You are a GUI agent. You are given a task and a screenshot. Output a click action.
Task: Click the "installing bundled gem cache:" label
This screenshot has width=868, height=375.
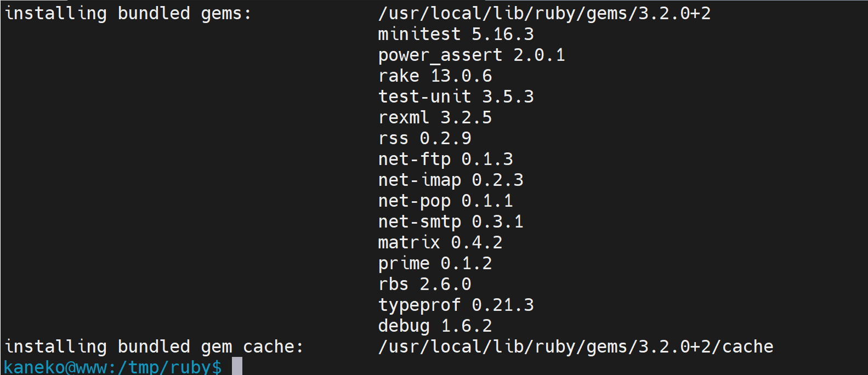tap(154, 346)
